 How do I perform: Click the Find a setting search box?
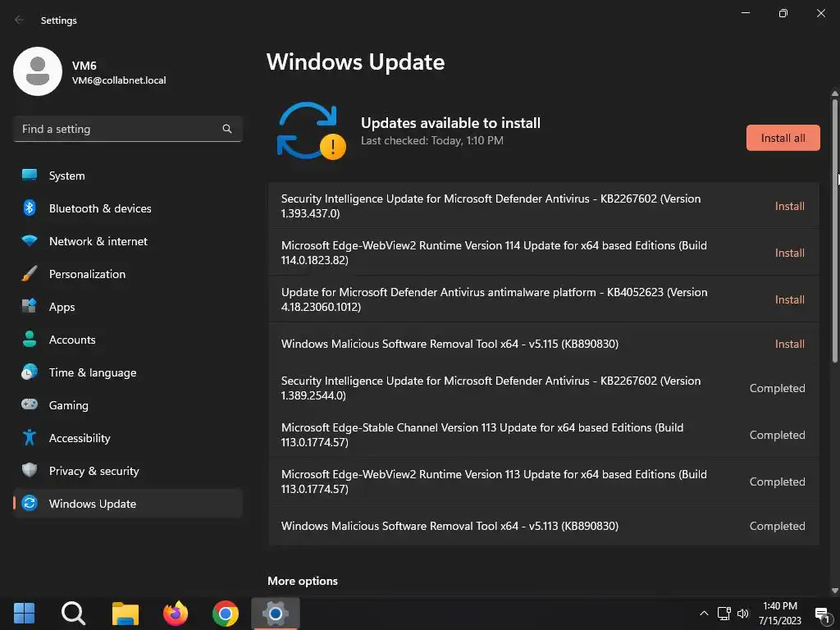point(127,129)
